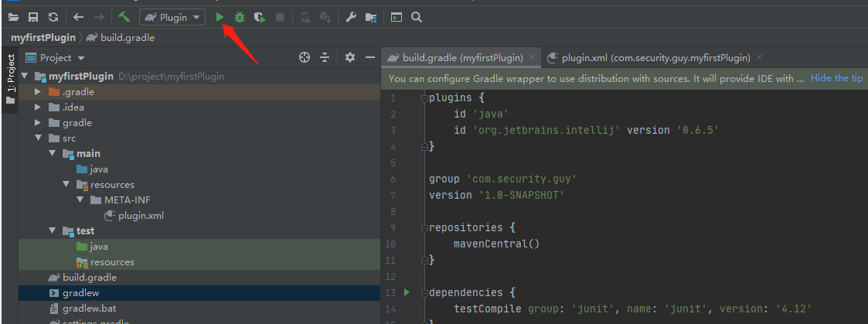This screenshot has height=324, width=868.
Task: Click the text 'org.jetbrains.intellij' in editor
Action: click(x=545, y=130)
